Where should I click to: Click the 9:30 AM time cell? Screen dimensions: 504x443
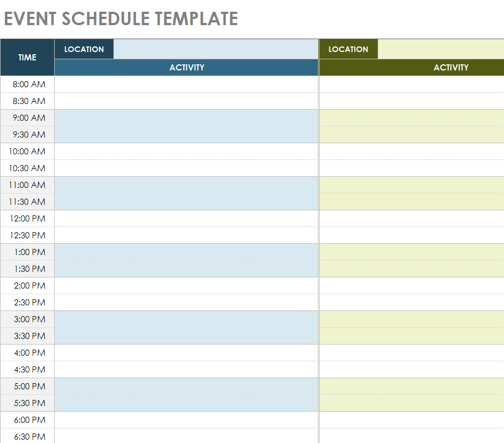(27, 135)
